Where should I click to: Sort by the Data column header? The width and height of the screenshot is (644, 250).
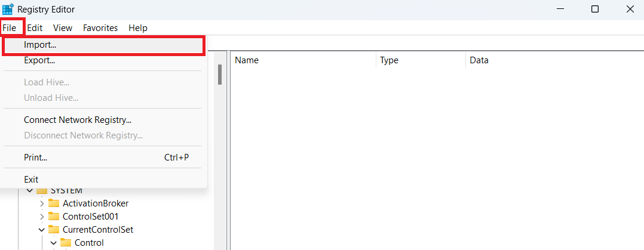(x=554, y=60)
